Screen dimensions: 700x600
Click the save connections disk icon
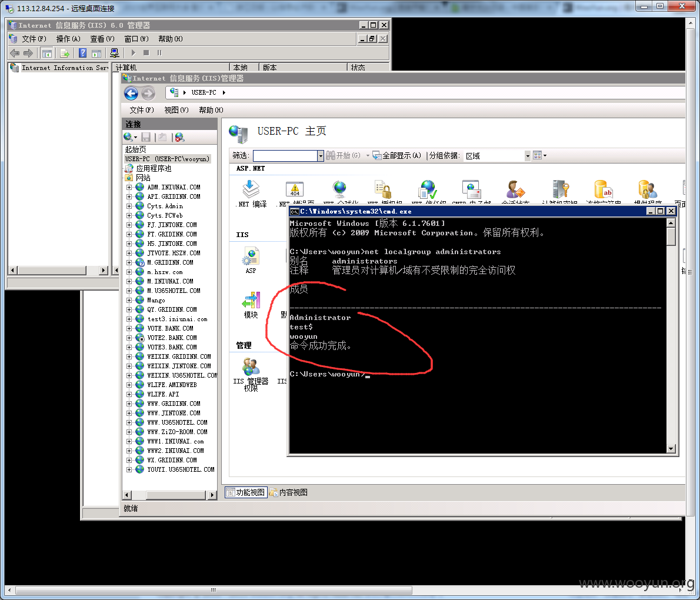click(145, 137)
